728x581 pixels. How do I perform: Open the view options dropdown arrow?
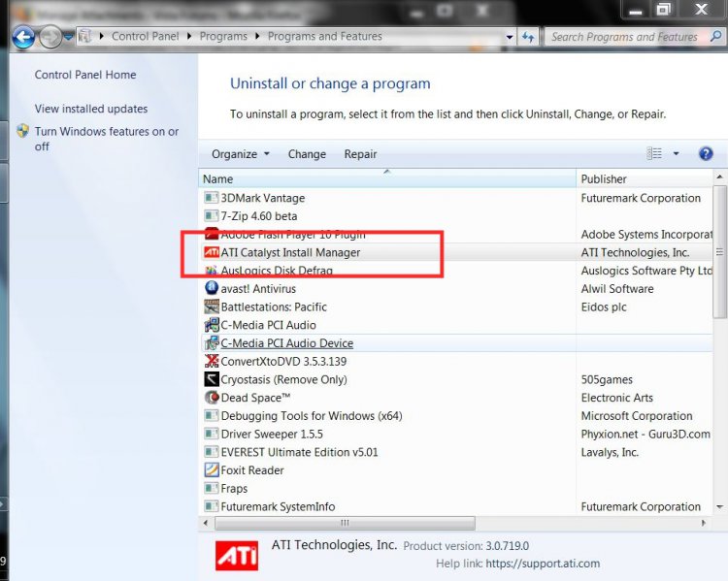(676, 153)
